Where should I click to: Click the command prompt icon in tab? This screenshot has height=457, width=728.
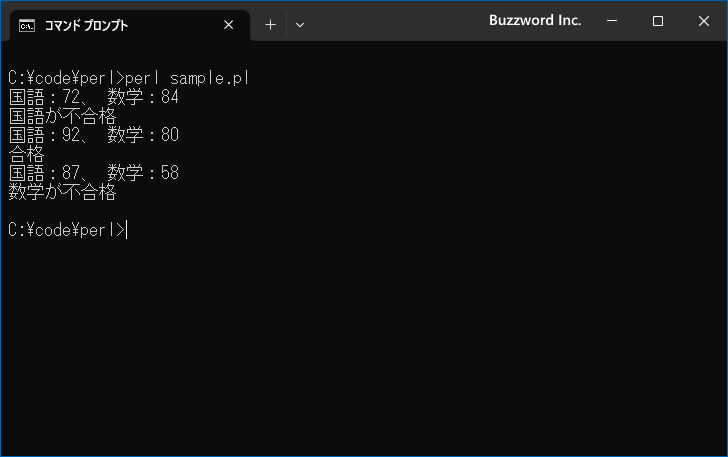(x=27, y=26)
